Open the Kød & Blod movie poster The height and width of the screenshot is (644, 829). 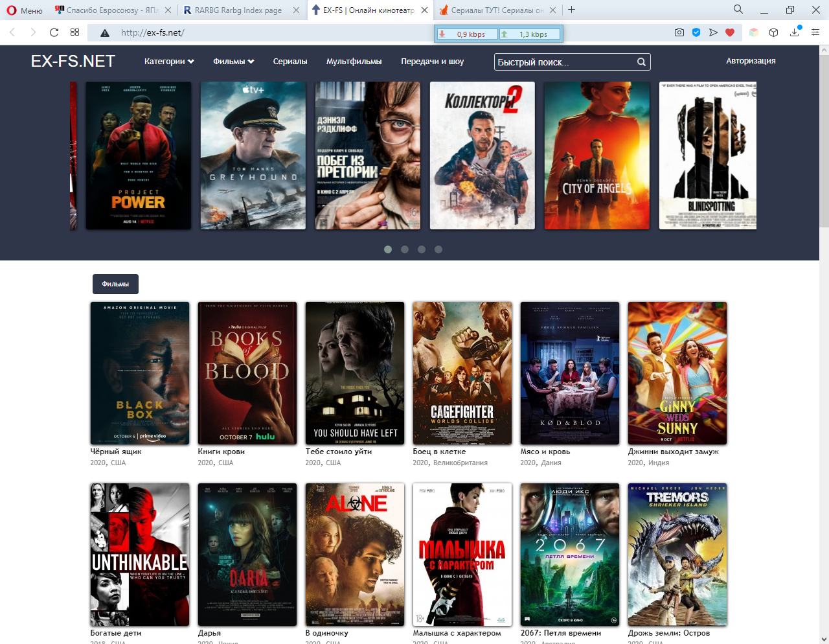(570, 373)
